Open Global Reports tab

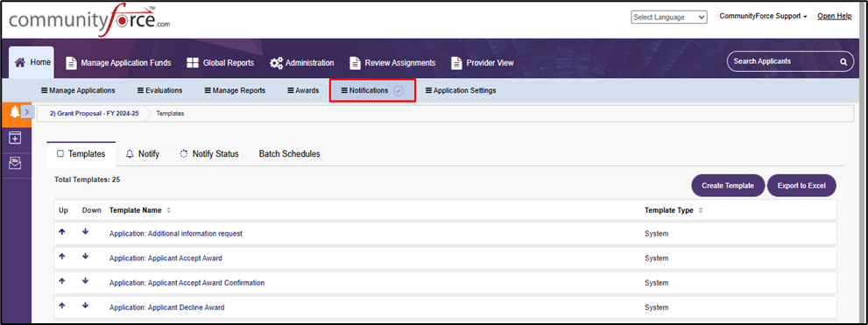pyautogui.click(x=221, y=63)
